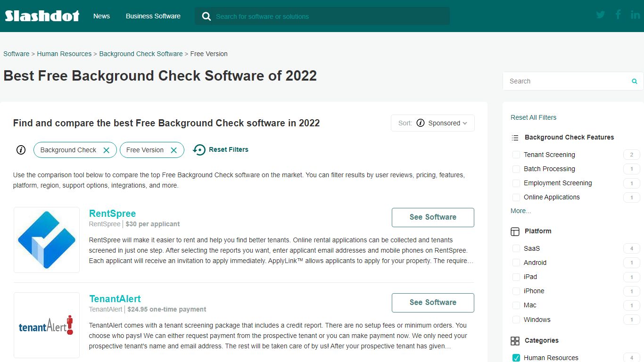This screenshot has height=362, width=644.
Task: Go to Background Check Software breadcrumb
Action: point(141,54)
